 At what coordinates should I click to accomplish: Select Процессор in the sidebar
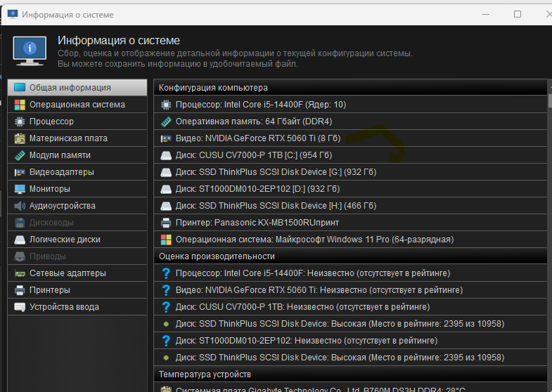77,122
